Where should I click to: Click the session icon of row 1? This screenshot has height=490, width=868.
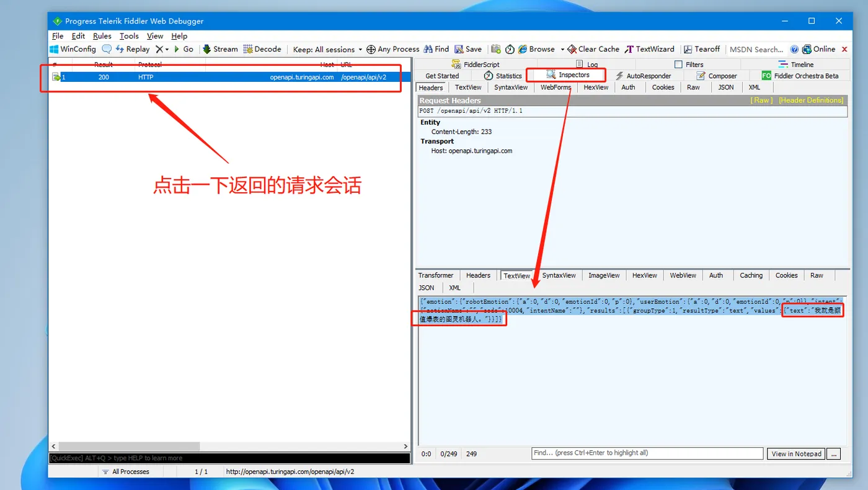tap(56, 77)
